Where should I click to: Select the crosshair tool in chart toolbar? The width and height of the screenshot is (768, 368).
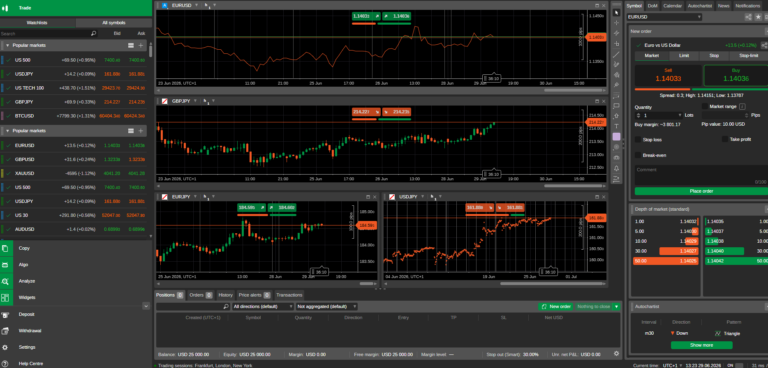[x=616, y=23]
